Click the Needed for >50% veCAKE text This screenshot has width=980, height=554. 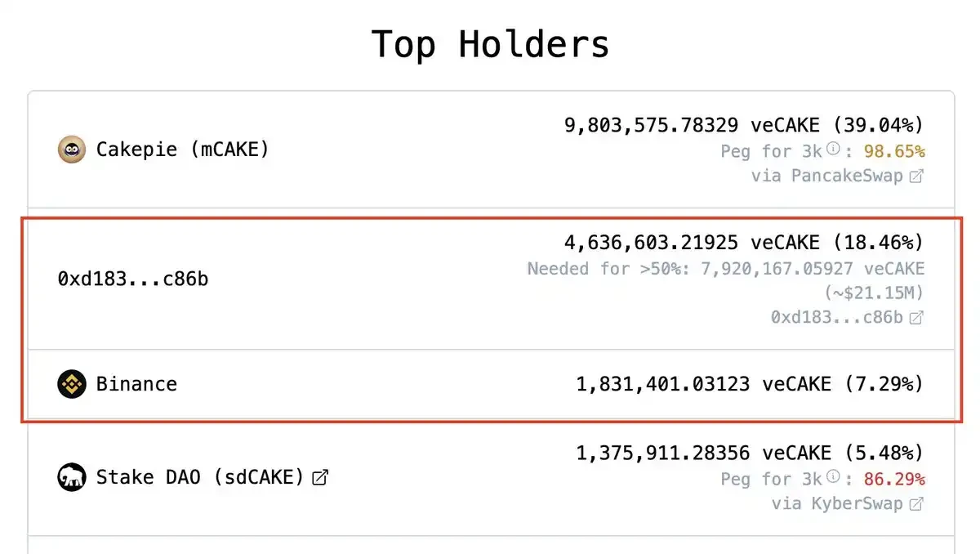pos(725,268)
